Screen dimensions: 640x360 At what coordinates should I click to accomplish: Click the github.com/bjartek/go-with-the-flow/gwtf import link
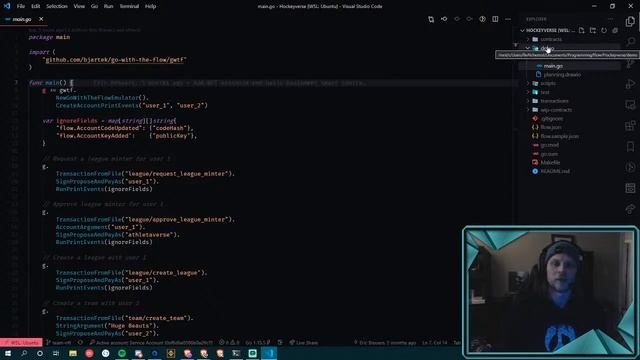(x=116, y=60)
